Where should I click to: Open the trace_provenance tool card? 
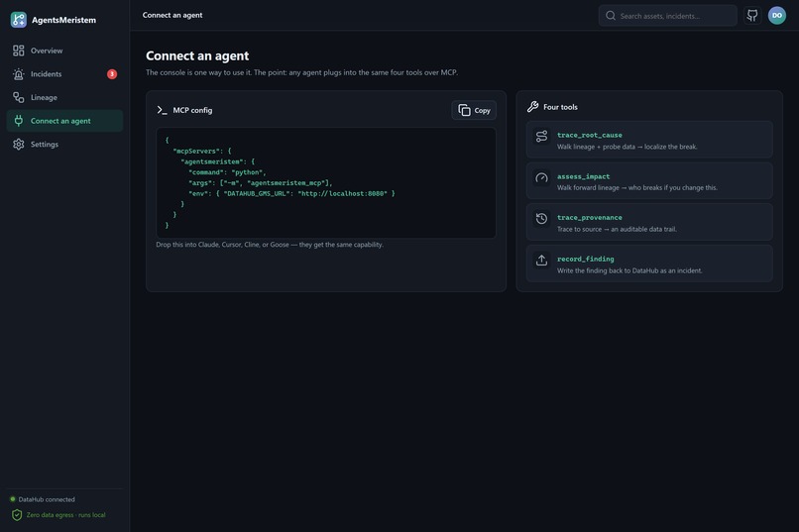[649, 222]
